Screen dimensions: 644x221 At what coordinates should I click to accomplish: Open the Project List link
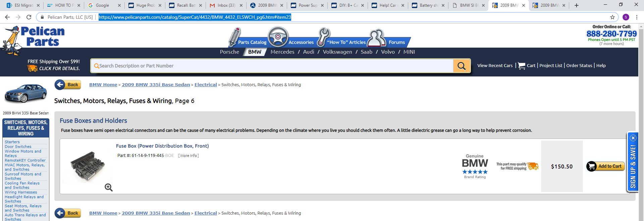pyautogui.click(x=551, y=66)
